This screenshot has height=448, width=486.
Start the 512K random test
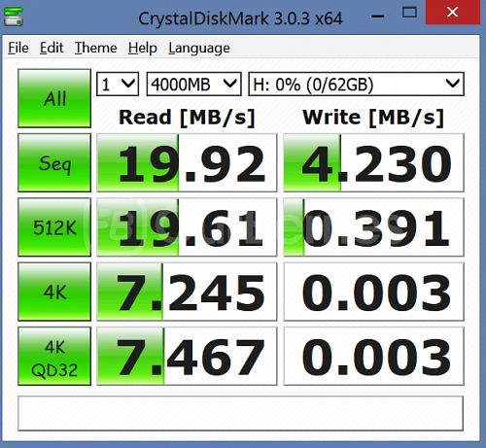click(x=54, y=227)
